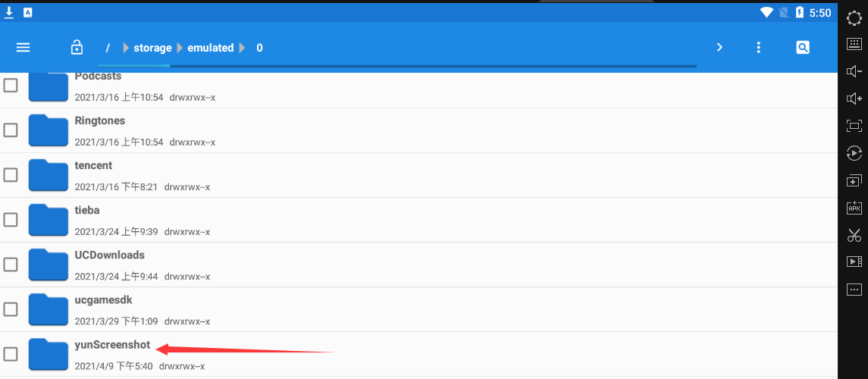Viewport: 868px width, 379px height.
Task: Click the arrow after the emulated breadcrumb
Action: (x=243, y=48)
